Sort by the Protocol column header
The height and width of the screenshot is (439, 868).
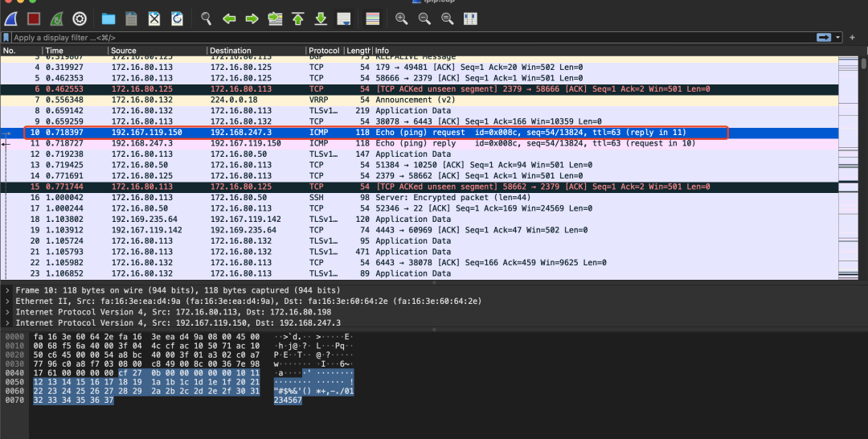[x=324, y=51]
